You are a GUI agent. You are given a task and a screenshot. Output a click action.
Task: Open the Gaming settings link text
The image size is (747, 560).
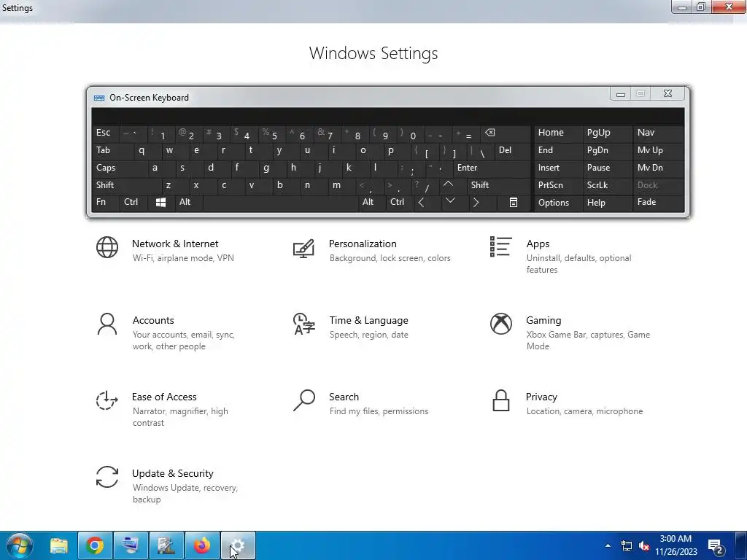(543, 321)
